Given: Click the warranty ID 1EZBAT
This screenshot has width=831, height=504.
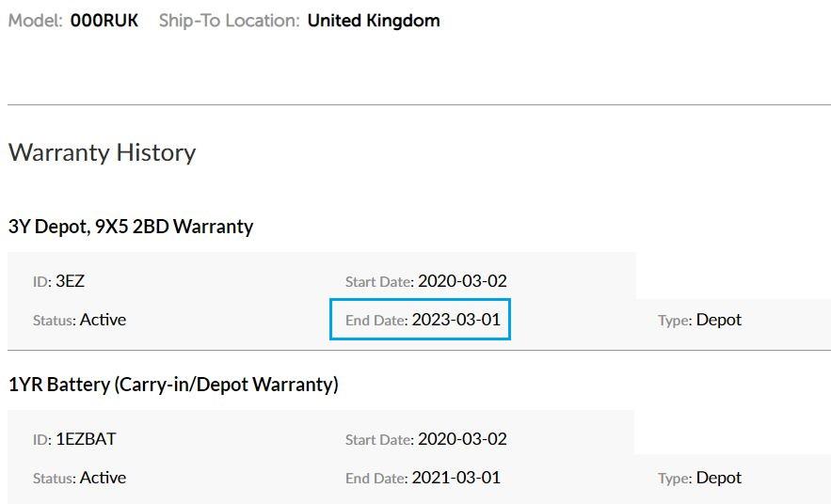Looking at the screenshot, I should [87, 439].
